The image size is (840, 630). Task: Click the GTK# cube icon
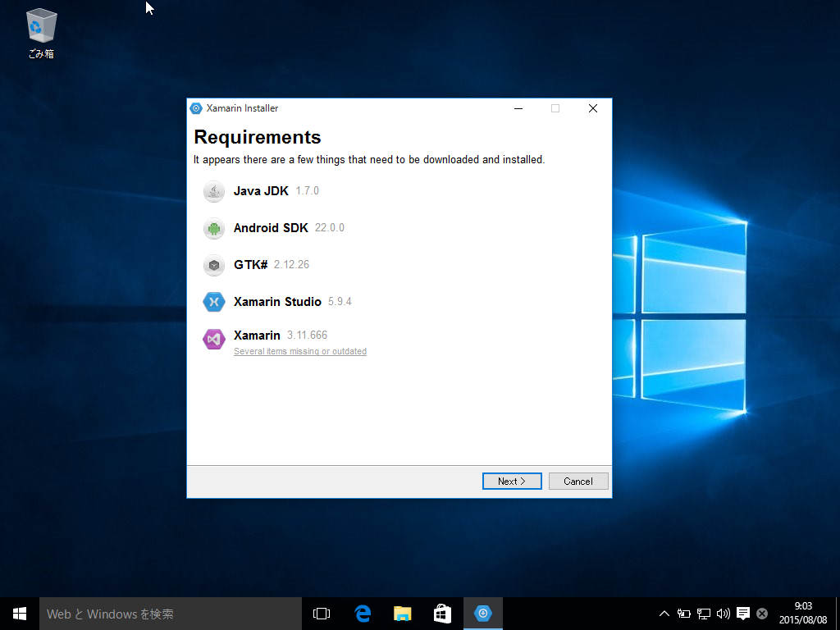click(x=214, y=265)
